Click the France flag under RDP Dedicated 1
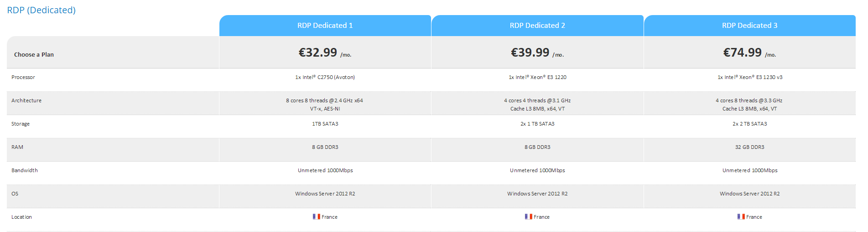 316,216
